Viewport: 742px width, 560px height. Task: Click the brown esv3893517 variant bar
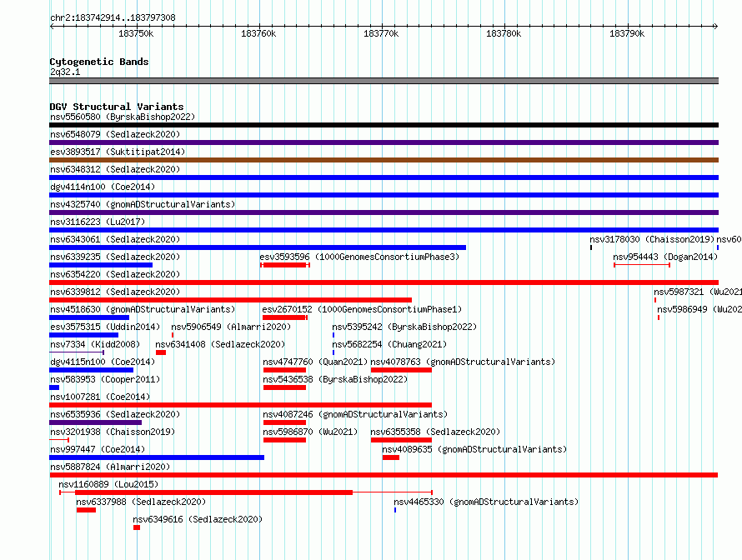(384, 160)
